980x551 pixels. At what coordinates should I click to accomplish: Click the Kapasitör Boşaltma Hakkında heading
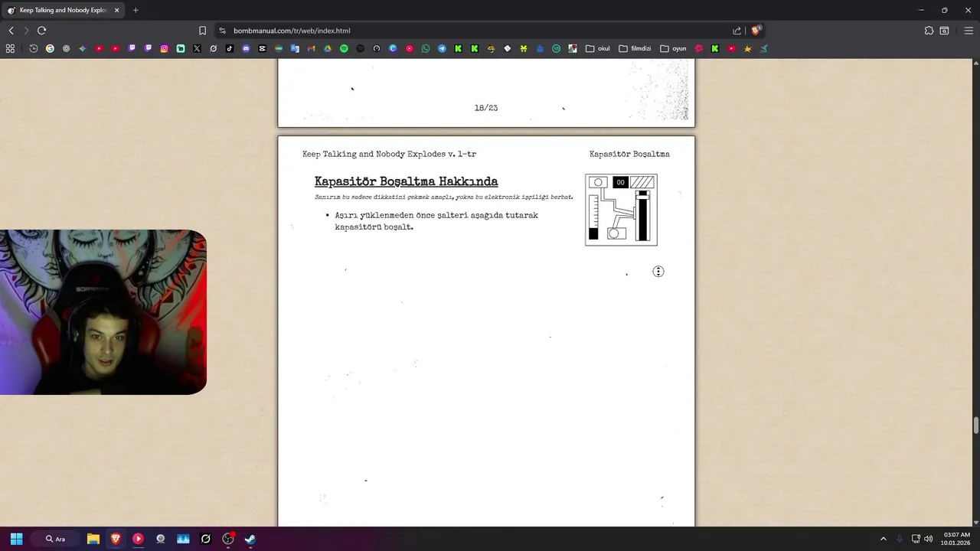point(406,181)
